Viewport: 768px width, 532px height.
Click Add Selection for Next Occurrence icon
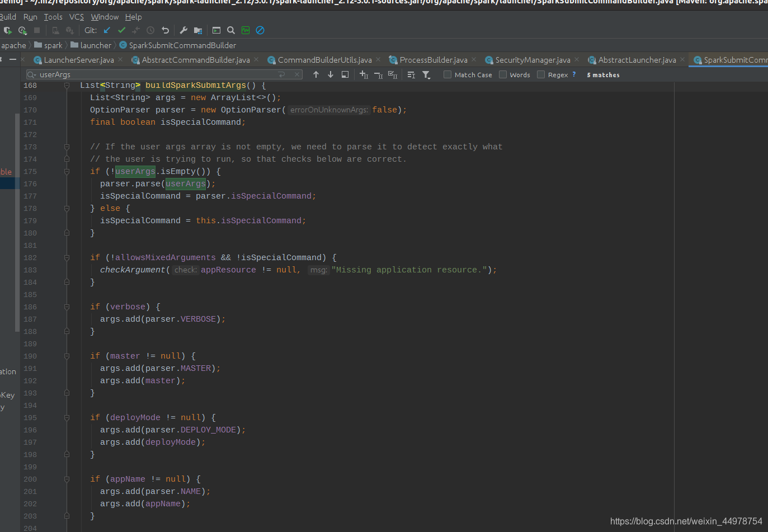[364, 74]
